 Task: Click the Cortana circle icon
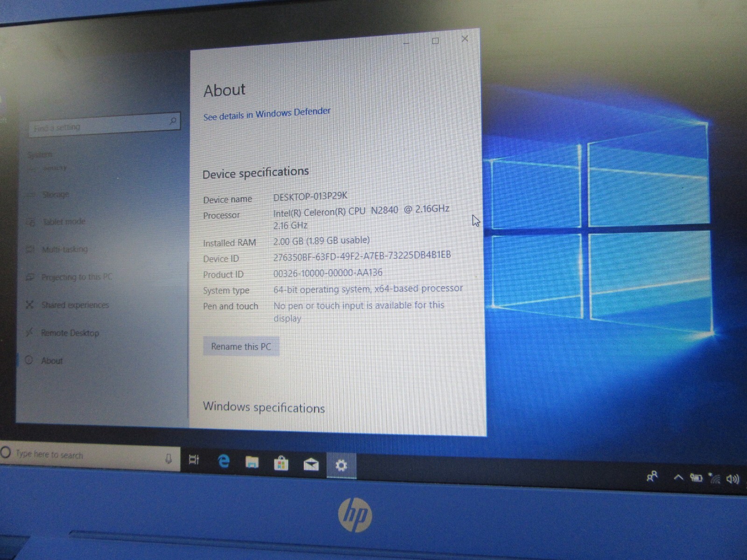(x=6, y=452)
